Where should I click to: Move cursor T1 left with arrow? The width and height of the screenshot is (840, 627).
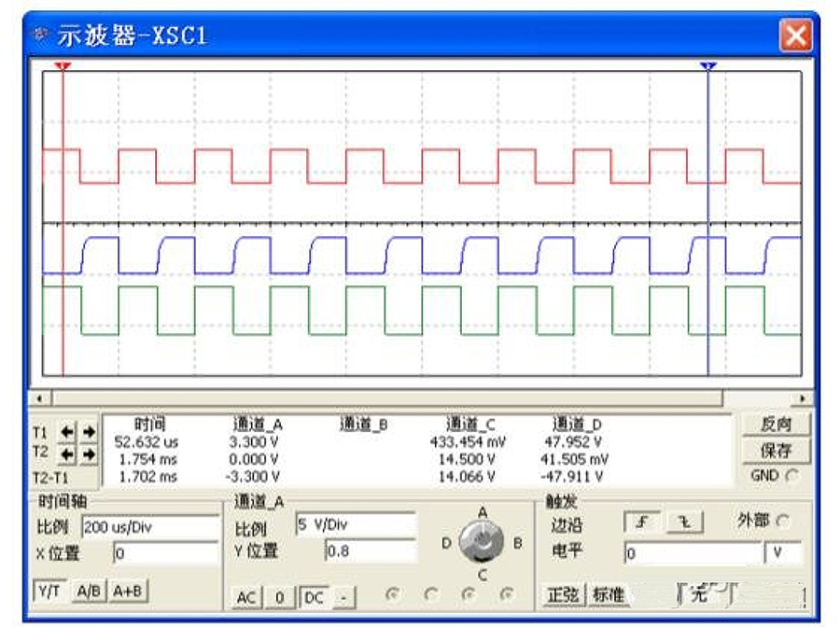click(66, 432)
